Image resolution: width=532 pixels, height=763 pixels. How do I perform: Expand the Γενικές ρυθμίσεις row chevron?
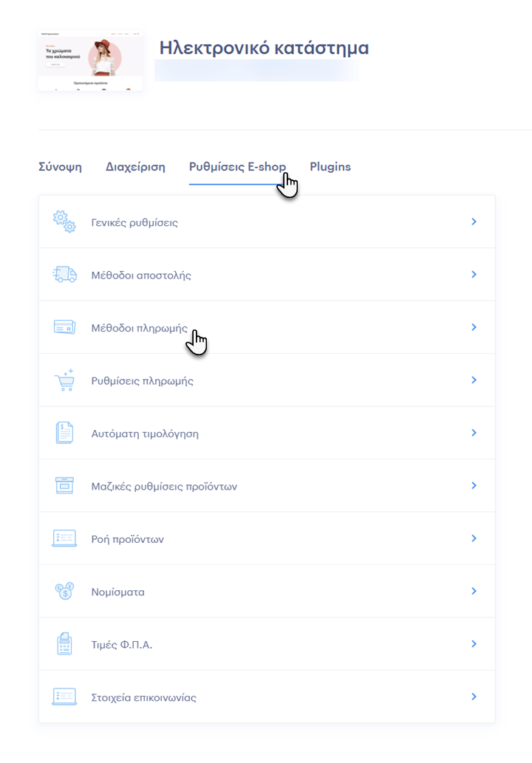(x=474, y=222)
